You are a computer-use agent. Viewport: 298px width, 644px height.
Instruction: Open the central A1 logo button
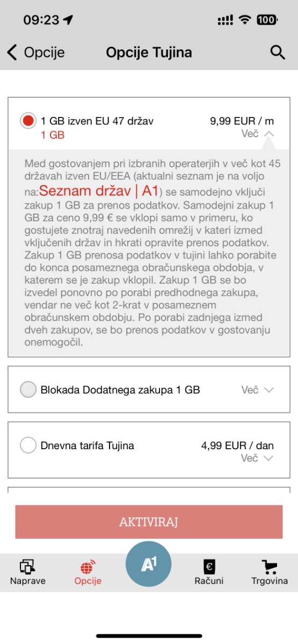(148, 565)
